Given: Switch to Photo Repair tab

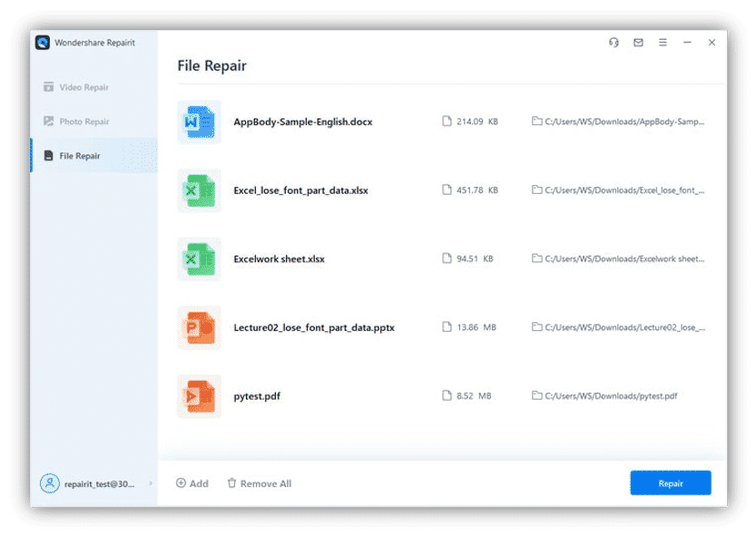Looking at the screenshot, I should pyautogui.click(x=83, y=122).
